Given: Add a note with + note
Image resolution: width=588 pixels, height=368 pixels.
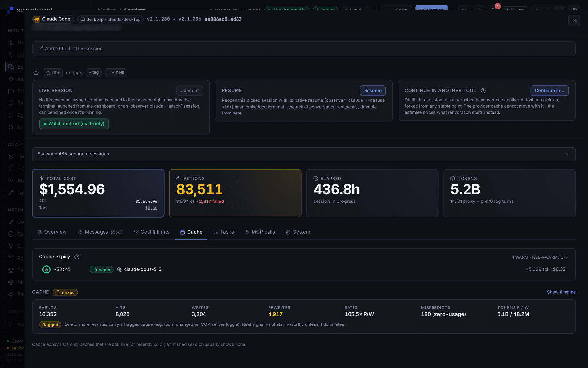Looking at the screenshot, I should click(116, 72).
